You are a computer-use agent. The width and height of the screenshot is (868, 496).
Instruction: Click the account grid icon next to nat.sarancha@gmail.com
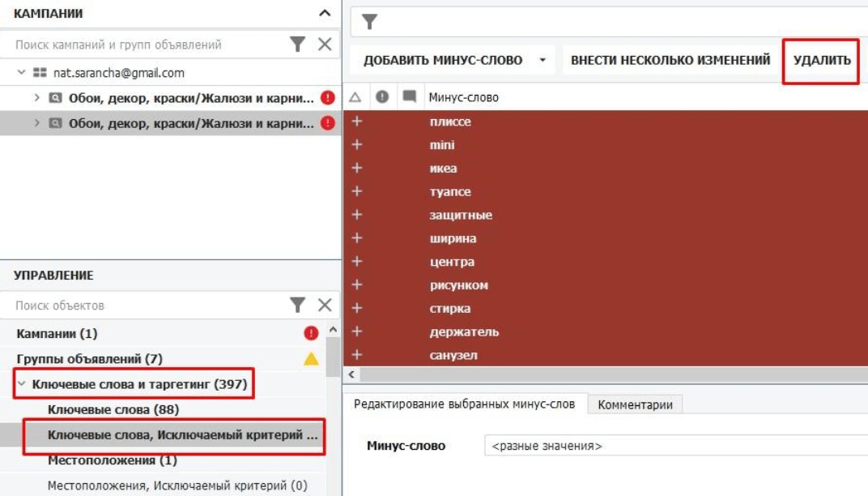pos(40,72)
